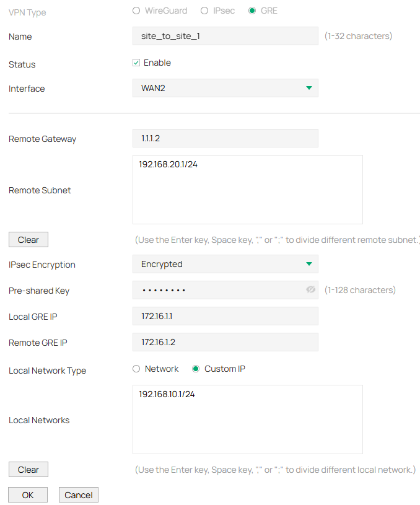
Task: Clear the Remote Subnet list
Action: coord(28,239)
